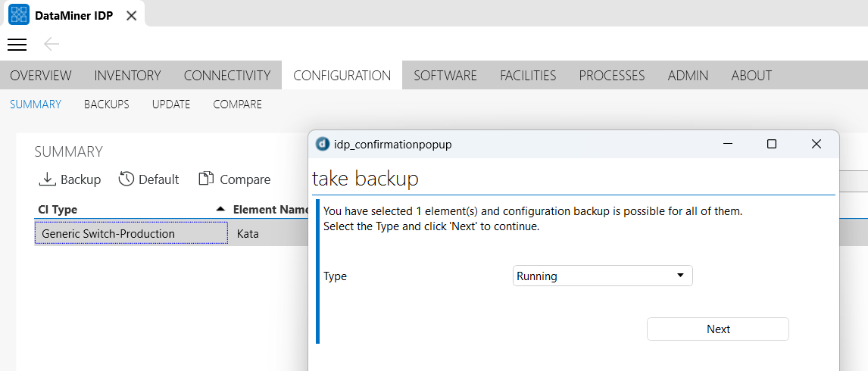
Task: Open the ABOUT tab
Action: coord(751,75)
